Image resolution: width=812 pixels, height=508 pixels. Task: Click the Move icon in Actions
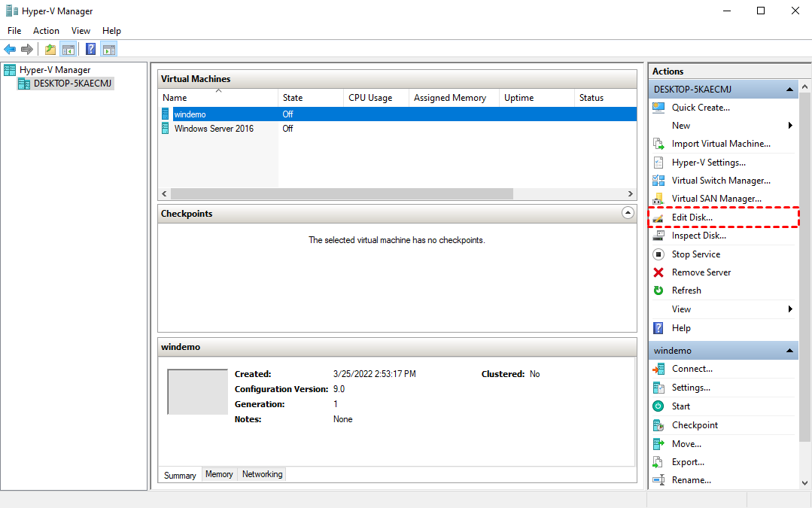pos(658,444)
